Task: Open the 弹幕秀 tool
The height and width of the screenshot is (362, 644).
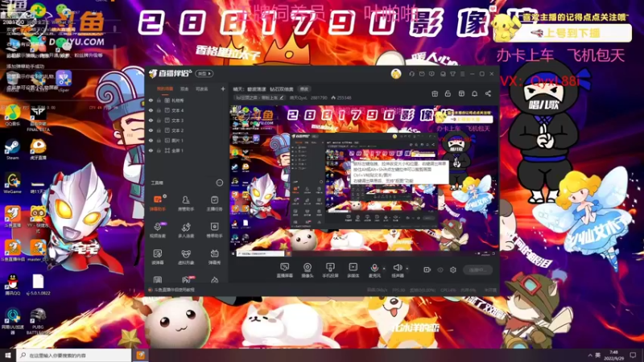Action: (214, 257)
